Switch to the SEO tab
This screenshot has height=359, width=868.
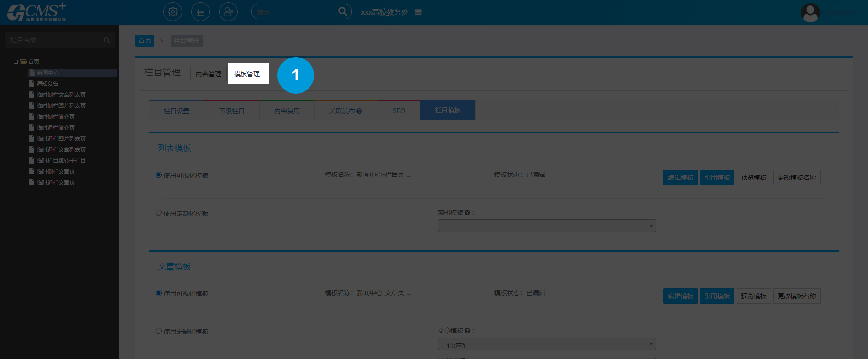[399, 111]
